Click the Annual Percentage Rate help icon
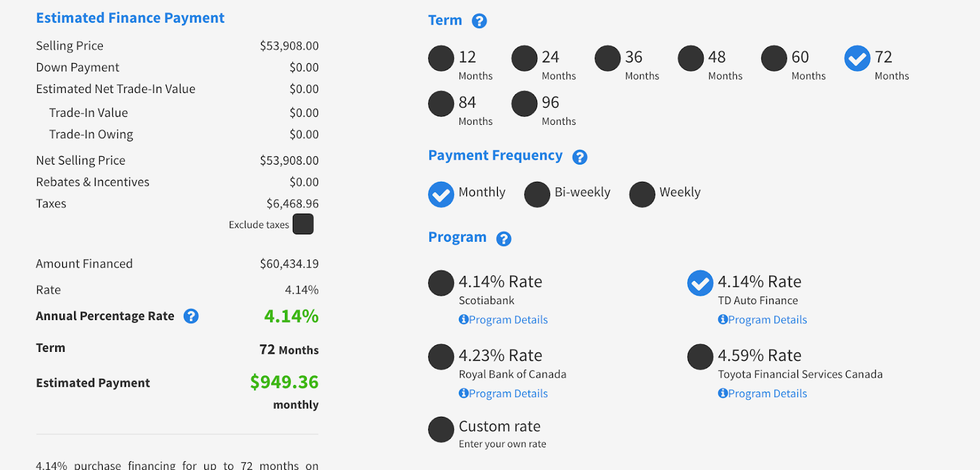This screenshot has width=980, height=470. [x=191, y=316]
